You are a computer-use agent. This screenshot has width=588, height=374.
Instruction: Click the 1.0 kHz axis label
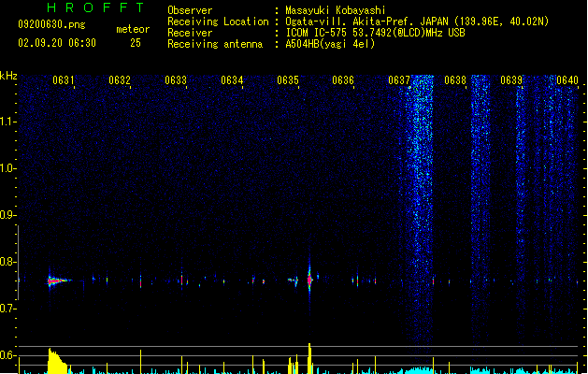[7, 168]
